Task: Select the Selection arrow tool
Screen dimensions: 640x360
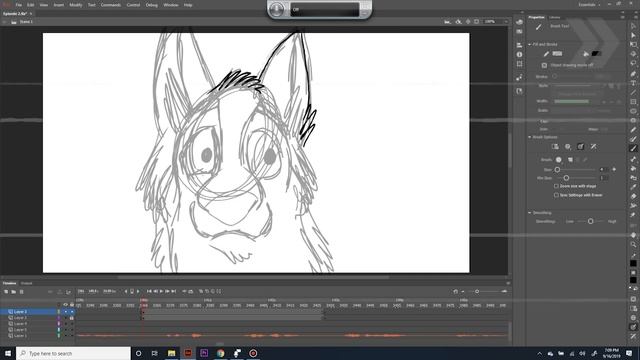Action: pos(633,26)
